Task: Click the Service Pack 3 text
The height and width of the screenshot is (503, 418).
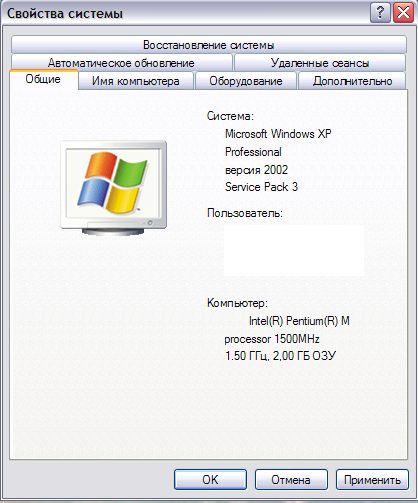Action: (261, 187)
